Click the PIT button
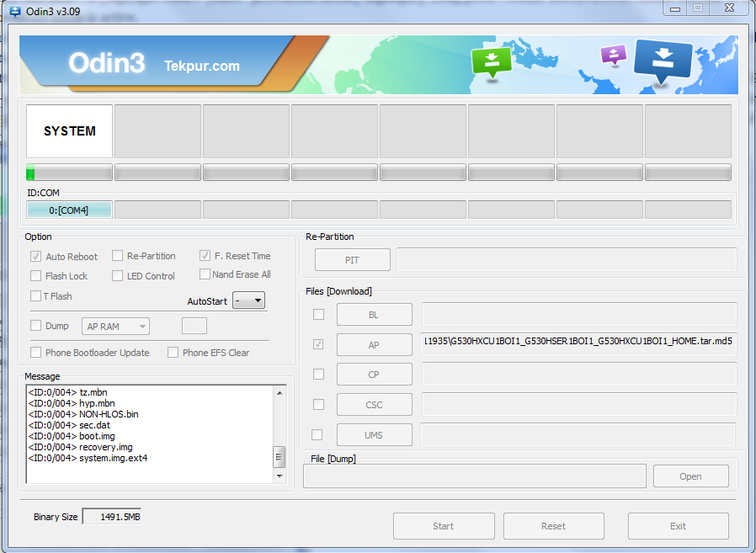This screenshot has width=756, height=553. 353,260
